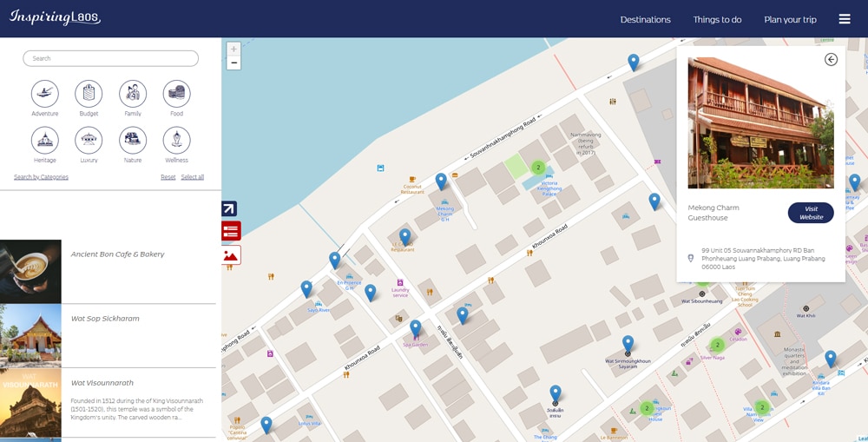Select the Luxury category icon
This screenshot has width=868, height=442.
(89, 140)
